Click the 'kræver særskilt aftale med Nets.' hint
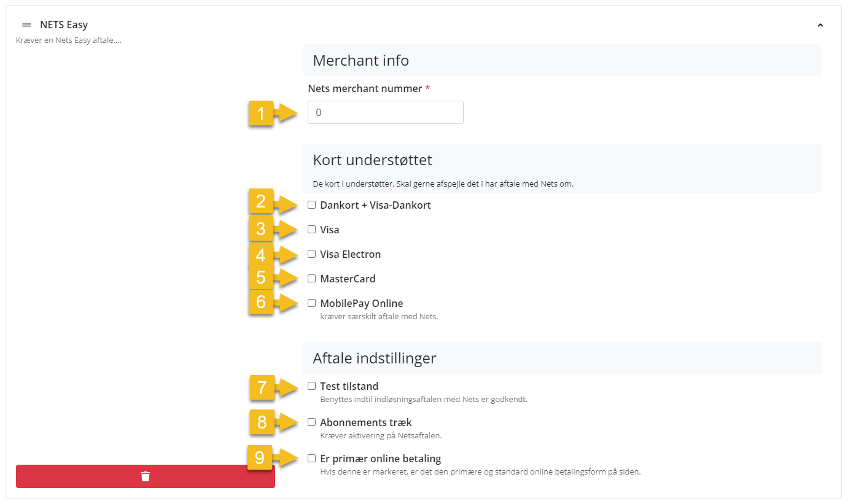Screen dimensions: 845x504 379,317
